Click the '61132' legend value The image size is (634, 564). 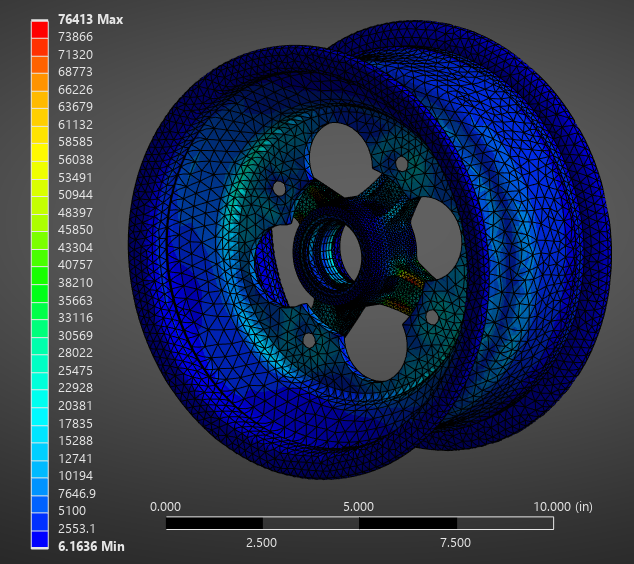(x=75, y=125)
